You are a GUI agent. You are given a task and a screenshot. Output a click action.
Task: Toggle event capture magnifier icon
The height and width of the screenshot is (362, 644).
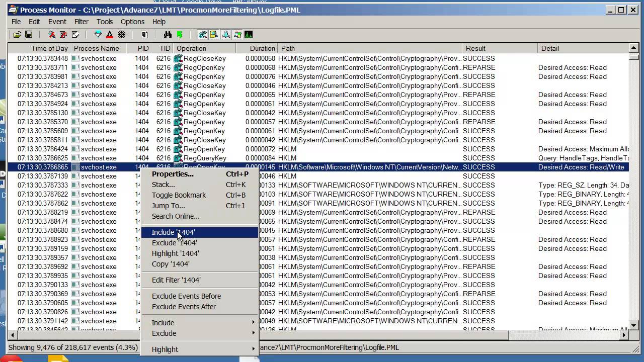(51, 35)
